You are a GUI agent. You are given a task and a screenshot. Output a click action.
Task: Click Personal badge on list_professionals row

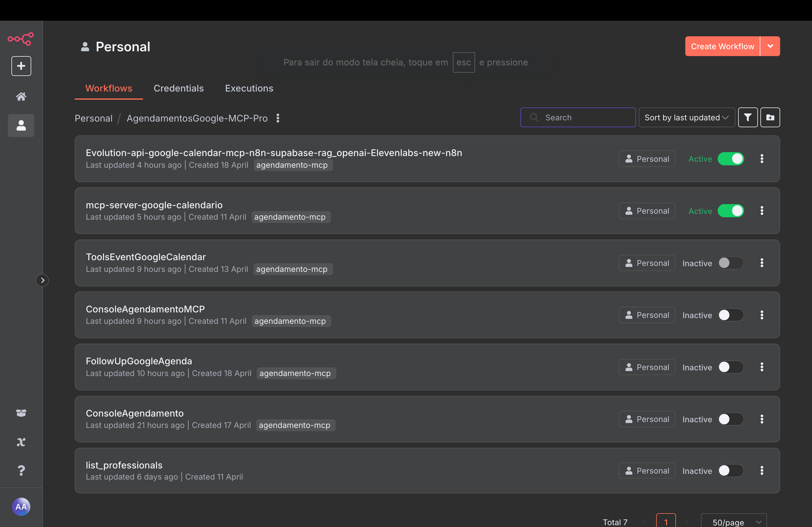(x=647, y=471)
